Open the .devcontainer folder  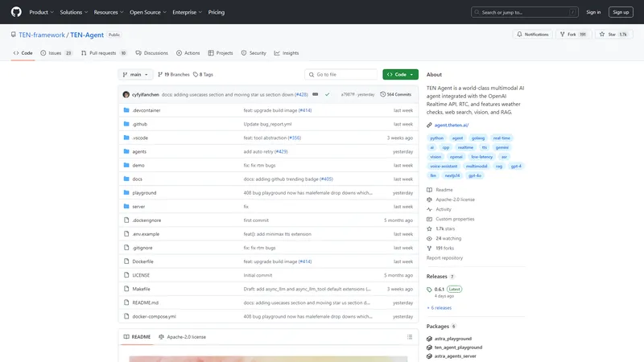pyautogui.click(x=147, y=110)
